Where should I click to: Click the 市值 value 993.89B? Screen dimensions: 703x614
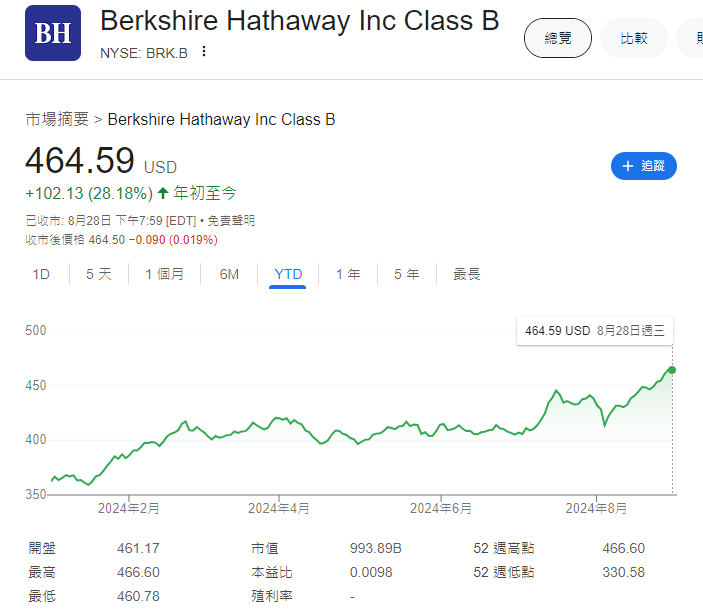point(376,548)
